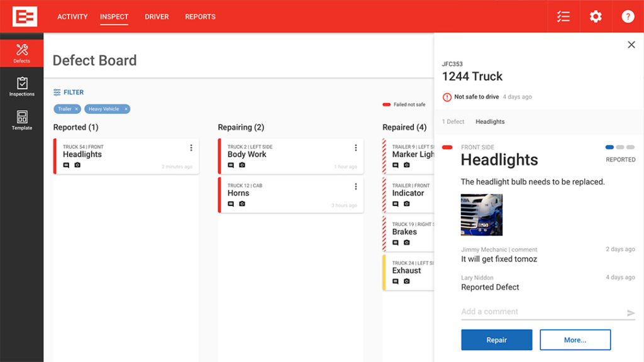Click comment icon on Body Work card
The width and height of the screenshot is (644, 362).
(x=231, y=165)
